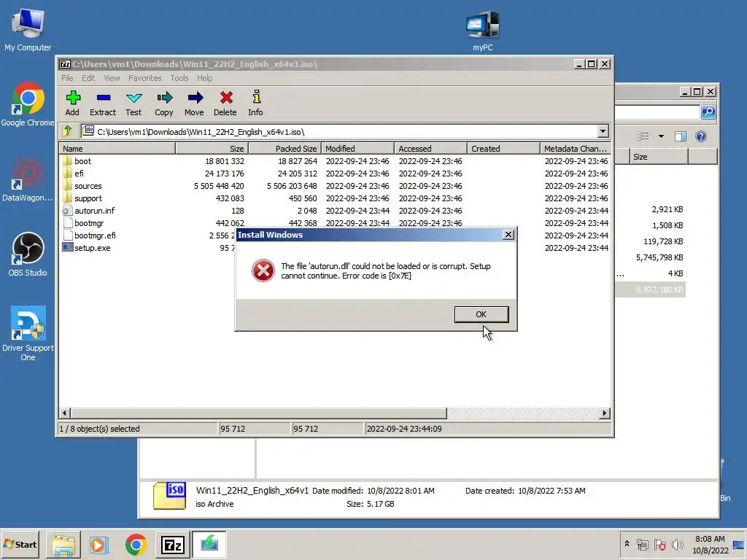Click the Add toolbar icon in 7-Zip
Screen dimensions: 747x560
tap(72, 104)
